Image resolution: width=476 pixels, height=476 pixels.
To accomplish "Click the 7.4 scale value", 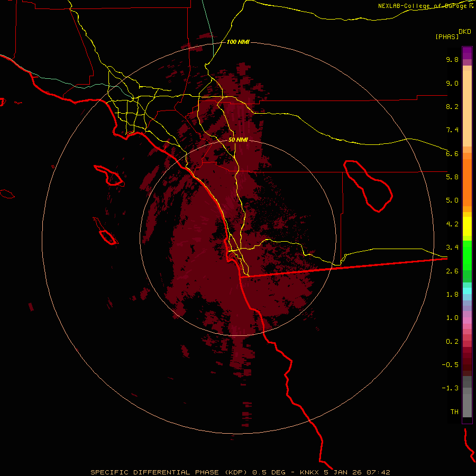I will [x=452, y=130].
